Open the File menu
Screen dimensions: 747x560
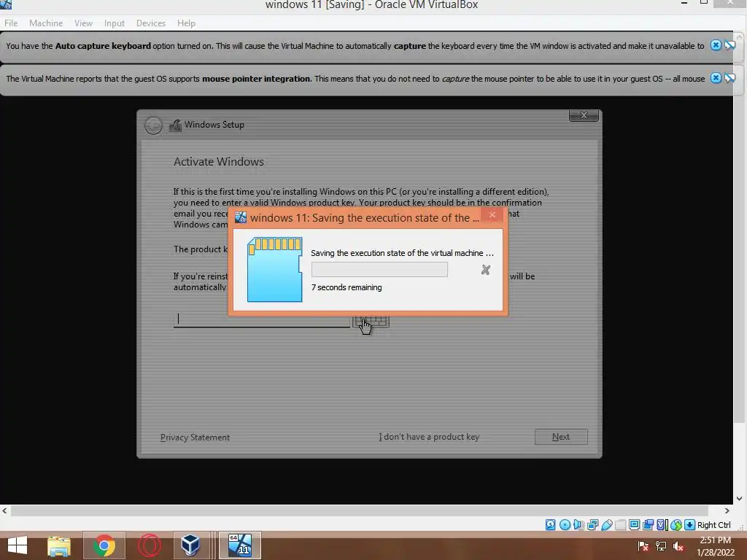point(11,23)
